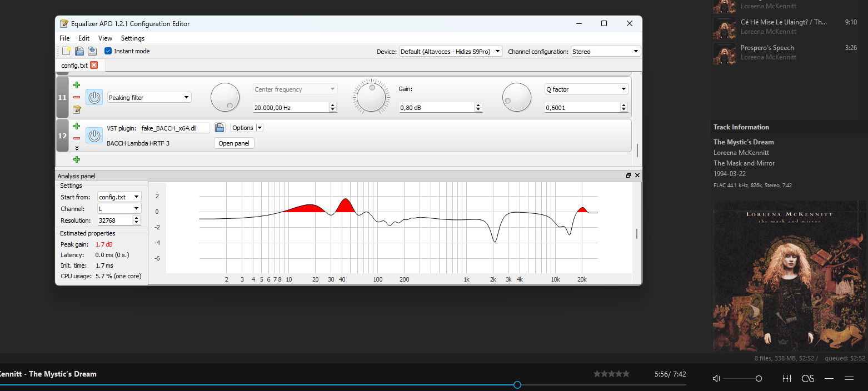Click the 5:56/ 7:42 time display
The image size is (868, 391).
[670, 374]
